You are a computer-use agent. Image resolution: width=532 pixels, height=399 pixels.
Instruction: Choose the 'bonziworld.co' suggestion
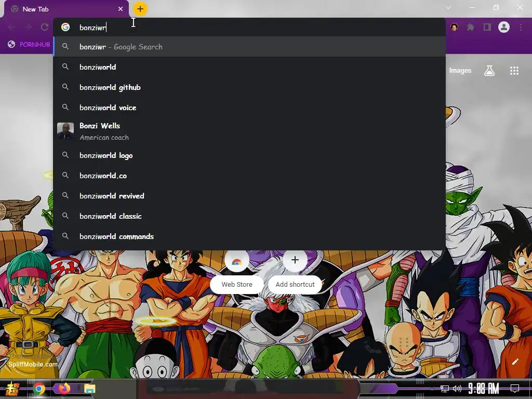[249, 176]
